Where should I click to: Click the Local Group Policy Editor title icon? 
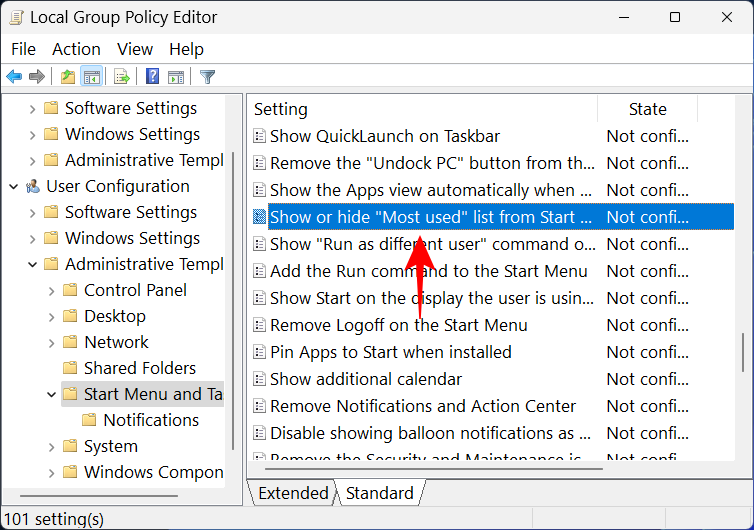click(x=16, y=17)
